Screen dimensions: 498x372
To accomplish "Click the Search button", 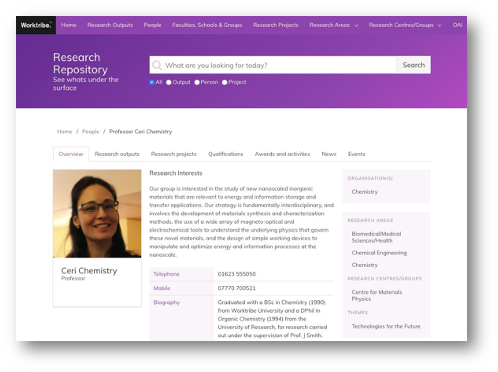I will tap(414, 65).
